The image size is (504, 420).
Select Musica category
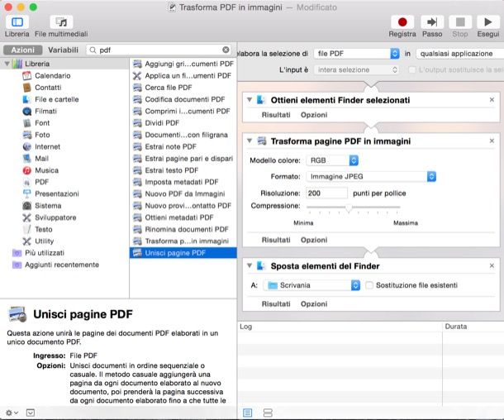coord(46,170)
